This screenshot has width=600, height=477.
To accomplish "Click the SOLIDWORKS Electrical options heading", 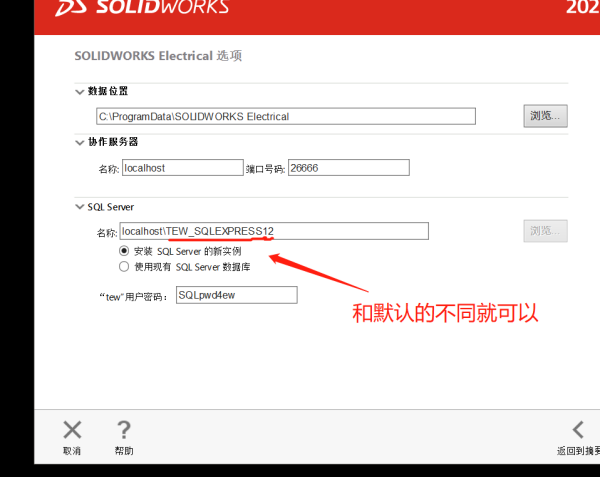I will [158, 56].
